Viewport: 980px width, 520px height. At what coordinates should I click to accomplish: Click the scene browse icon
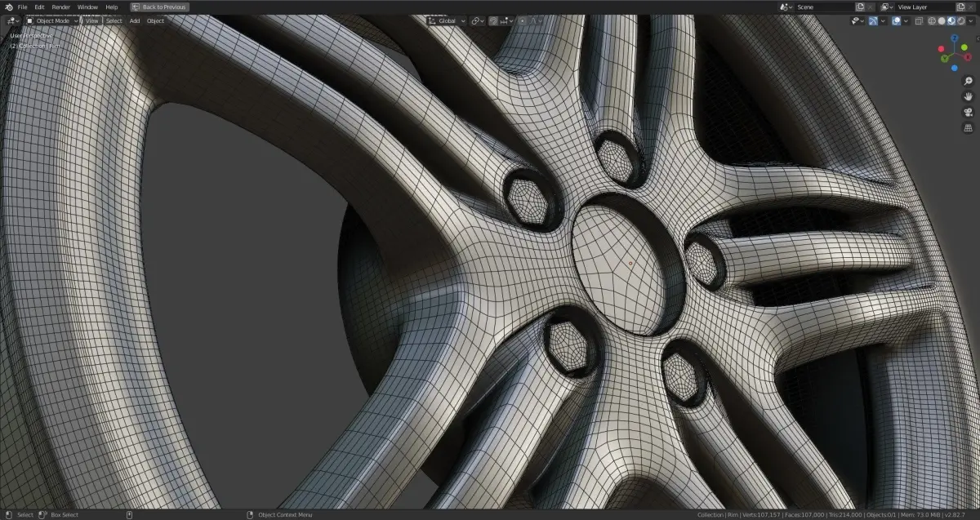point(785,7)
